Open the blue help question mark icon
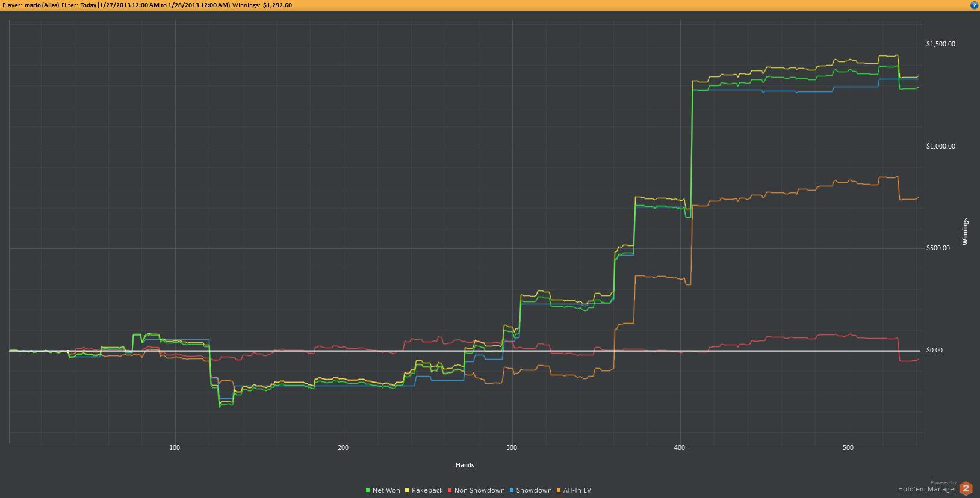 pyautogui.click(x=973, y=5)
